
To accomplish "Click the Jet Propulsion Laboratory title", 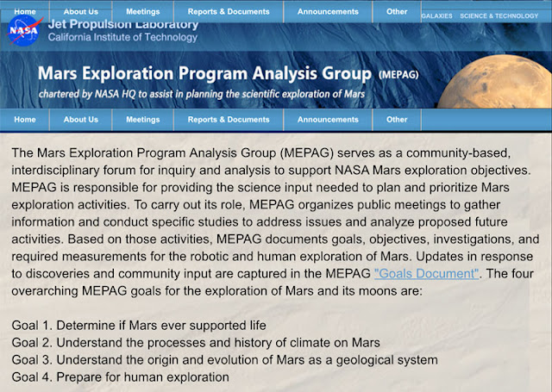I will click(x=123, y=25).
